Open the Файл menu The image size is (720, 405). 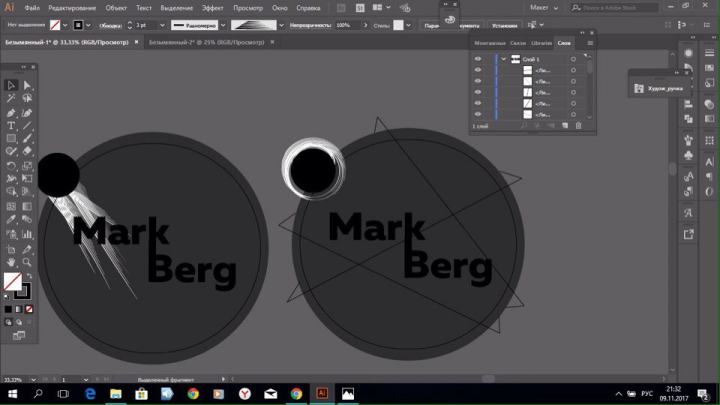[32, 8]
